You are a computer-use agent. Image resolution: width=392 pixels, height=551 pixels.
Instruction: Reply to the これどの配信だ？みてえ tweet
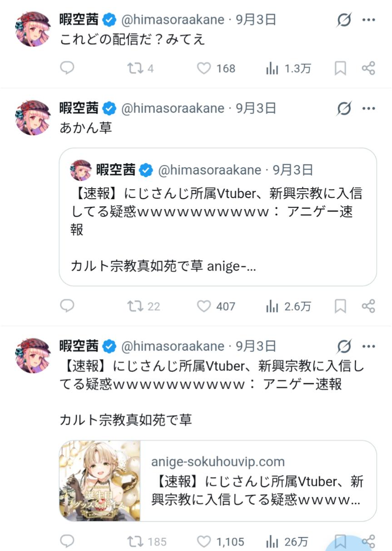pos(67,68)
